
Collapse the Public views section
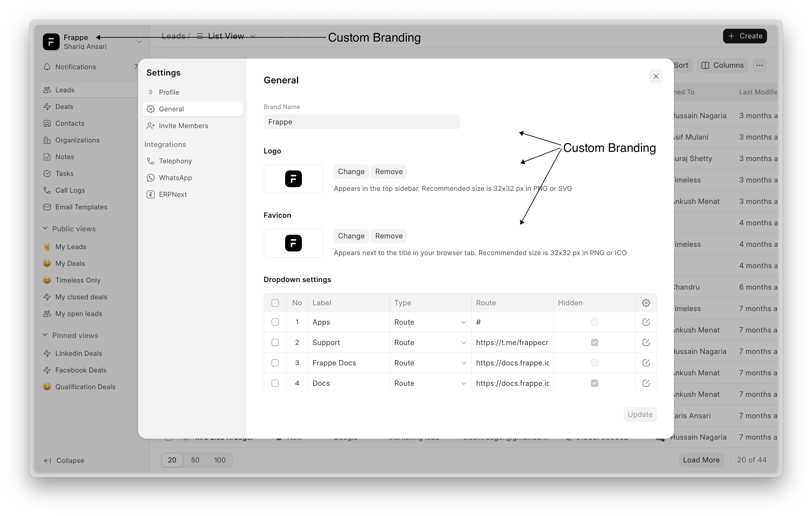point(45,228)
